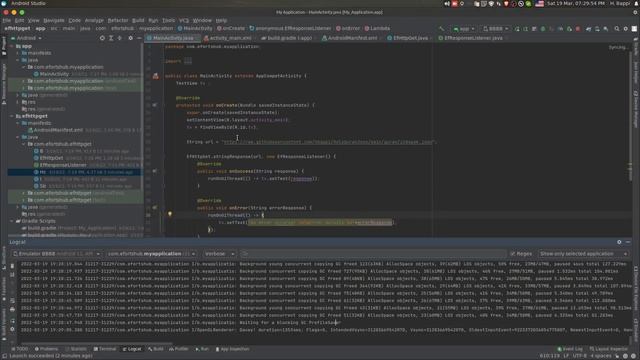
Task: Open the Terminal tool window
Action: [x=104, y=349]
